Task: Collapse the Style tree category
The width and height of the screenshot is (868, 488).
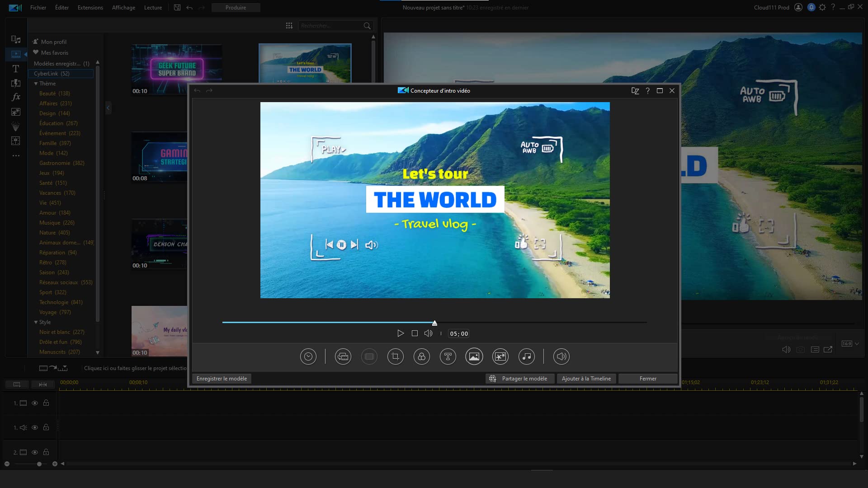Action: click(36, 322)
